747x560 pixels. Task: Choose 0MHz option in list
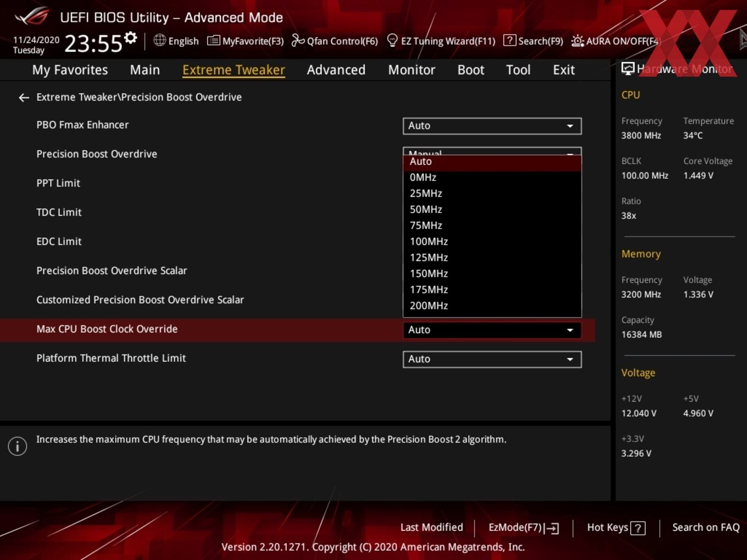tap(492, 177)
